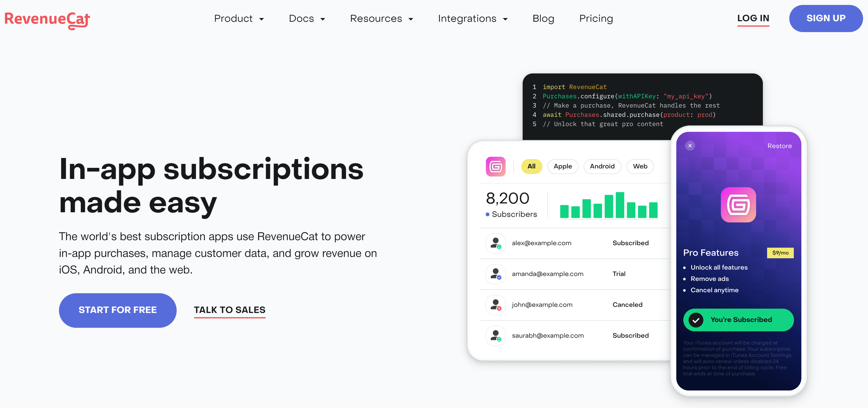The width and height of the screenshot is (868, 408).
Task: Click the pink app icon in dashboard
Action: tap(495, 167)
